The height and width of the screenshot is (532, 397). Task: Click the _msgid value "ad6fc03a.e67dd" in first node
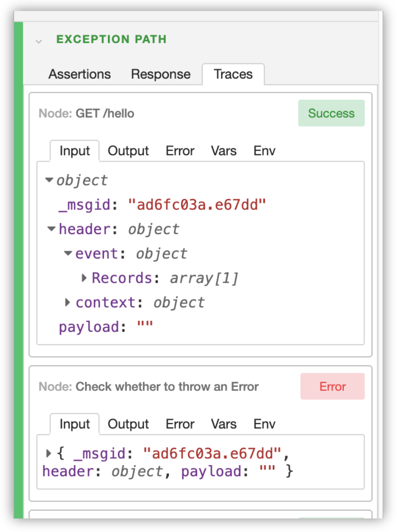click(197, 205)
